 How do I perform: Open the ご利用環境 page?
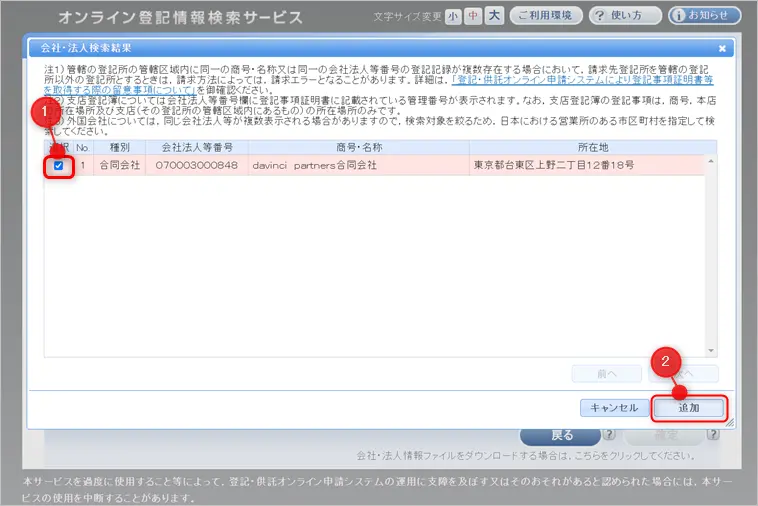[x=546, y=16]
